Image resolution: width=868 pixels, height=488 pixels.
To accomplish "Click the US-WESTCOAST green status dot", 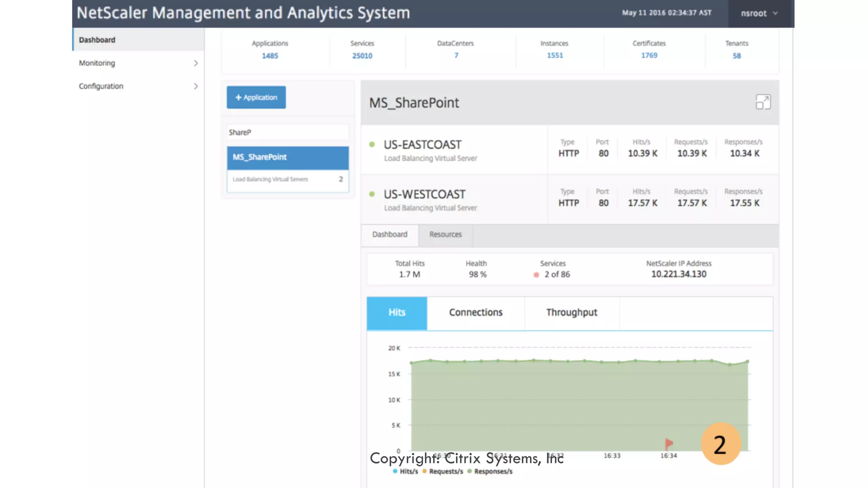I will click(372, 194).
